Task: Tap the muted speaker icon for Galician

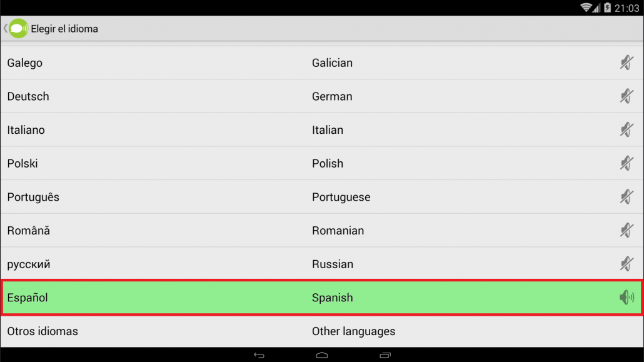Action: [626, 63]
